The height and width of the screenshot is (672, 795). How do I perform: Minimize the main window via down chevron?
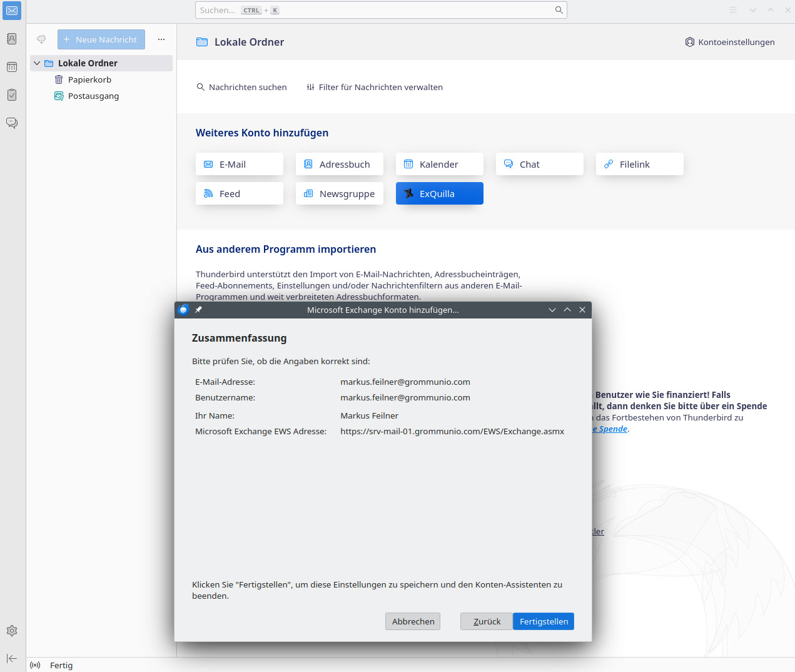753,10
